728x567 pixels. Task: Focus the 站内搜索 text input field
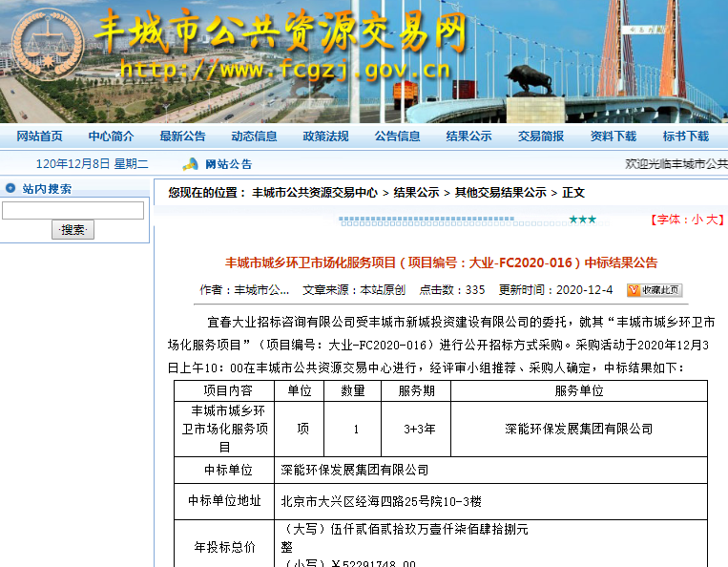click(73, 210)
